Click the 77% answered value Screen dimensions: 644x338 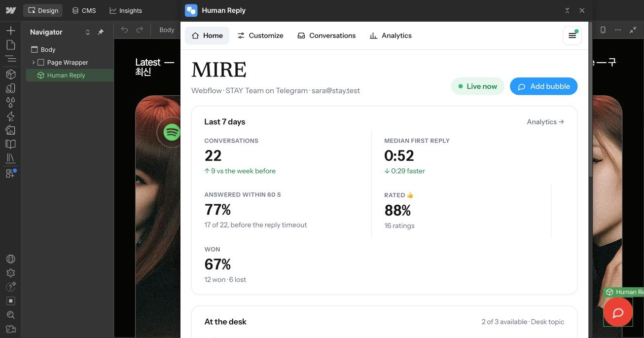click(217, 210)
